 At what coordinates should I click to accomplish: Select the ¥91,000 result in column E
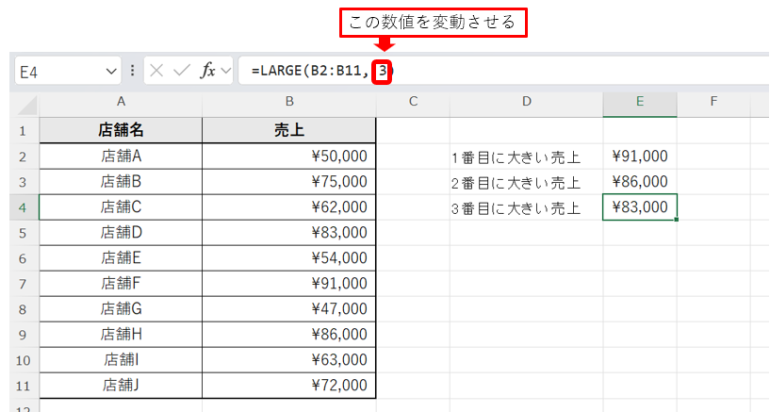coord(640,156)
